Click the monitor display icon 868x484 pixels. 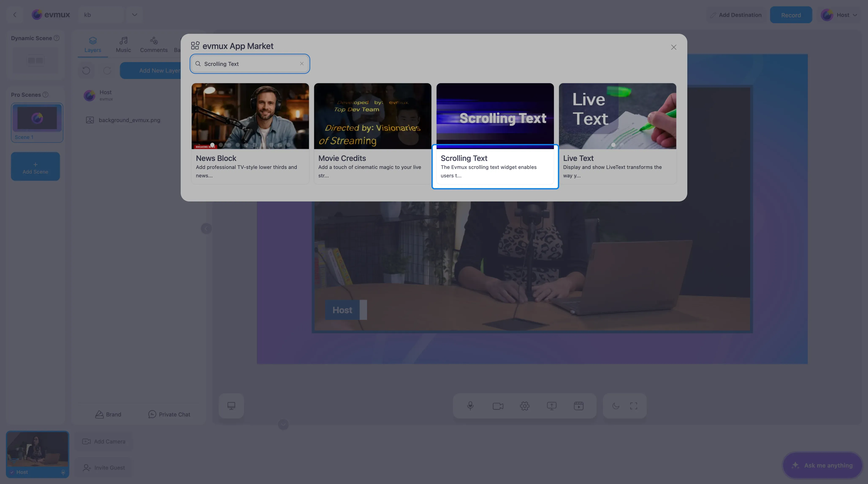coord(231,406)
